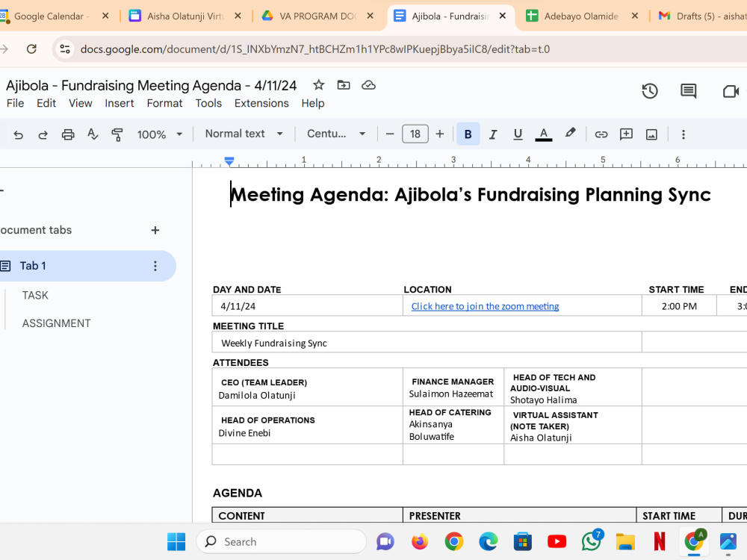
Task: Star this document
Action: click(x=319, y=85)
